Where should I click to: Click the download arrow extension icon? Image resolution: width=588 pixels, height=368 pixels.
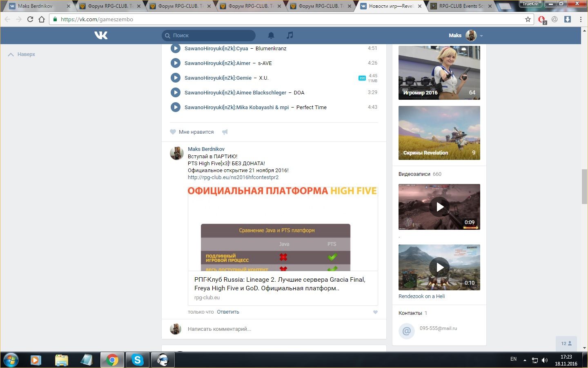[x=568, y=19]
